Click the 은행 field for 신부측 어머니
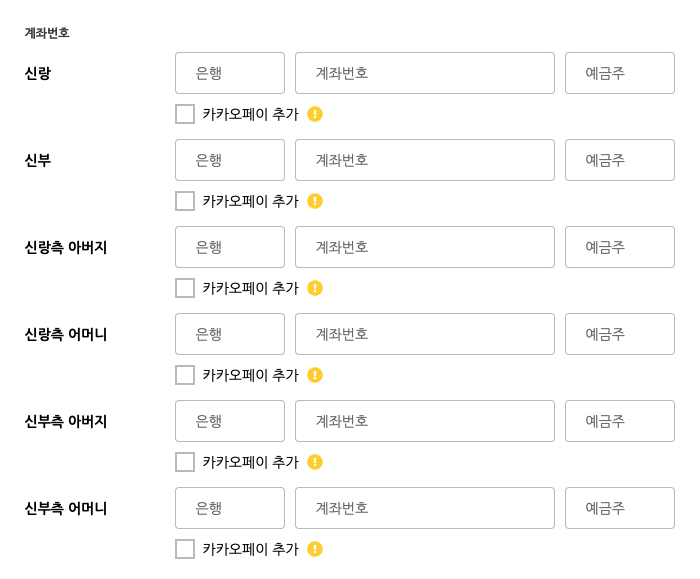 (x=230, y=508)
